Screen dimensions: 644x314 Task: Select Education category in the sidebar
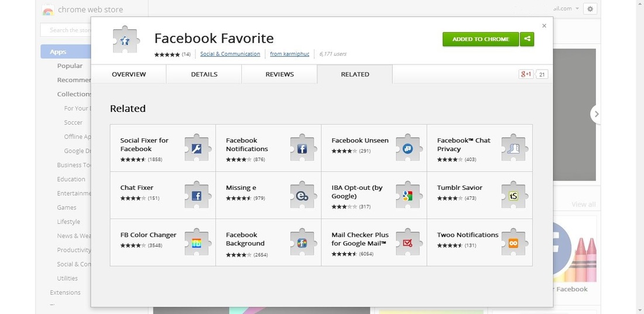click(71, 179)
